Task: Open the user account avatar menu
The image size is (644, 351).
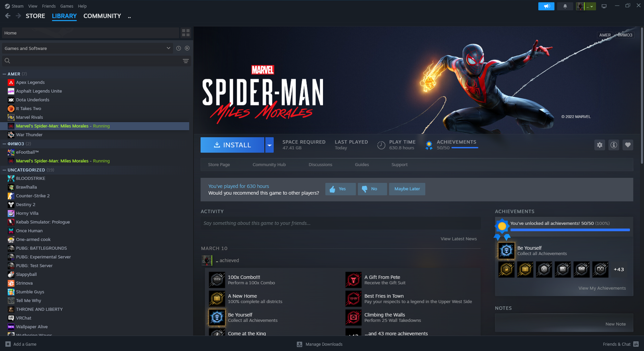Action: [x=586, y=6]
